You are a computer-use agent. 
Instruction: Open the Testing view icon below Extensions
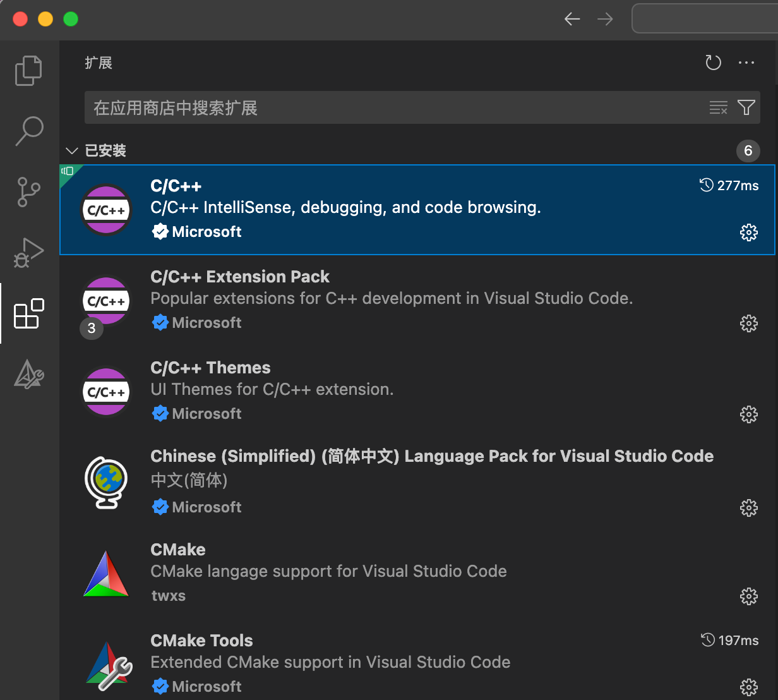[28, 374]
